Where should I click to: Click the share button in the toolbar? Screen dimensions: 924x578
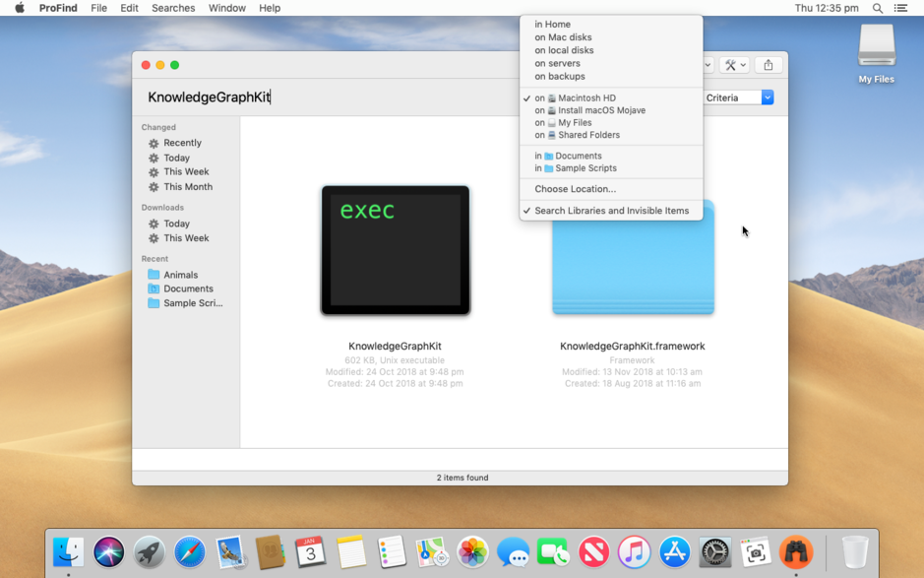tap(768, 65)
